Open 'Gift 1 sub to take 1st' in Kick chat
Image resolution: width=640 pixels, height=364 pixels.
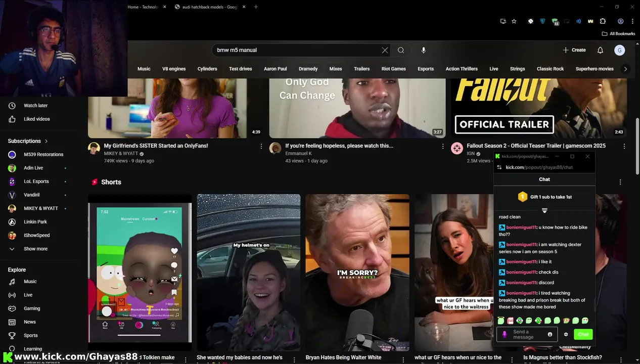tap(544, 197)
